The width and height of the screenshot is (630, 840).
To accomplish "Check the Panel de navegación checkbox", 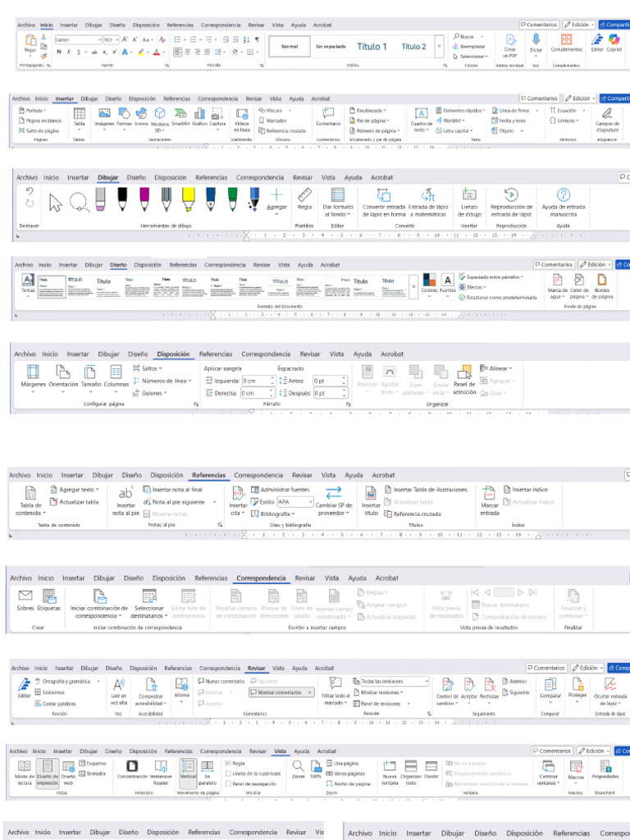I will pos(229,783).
